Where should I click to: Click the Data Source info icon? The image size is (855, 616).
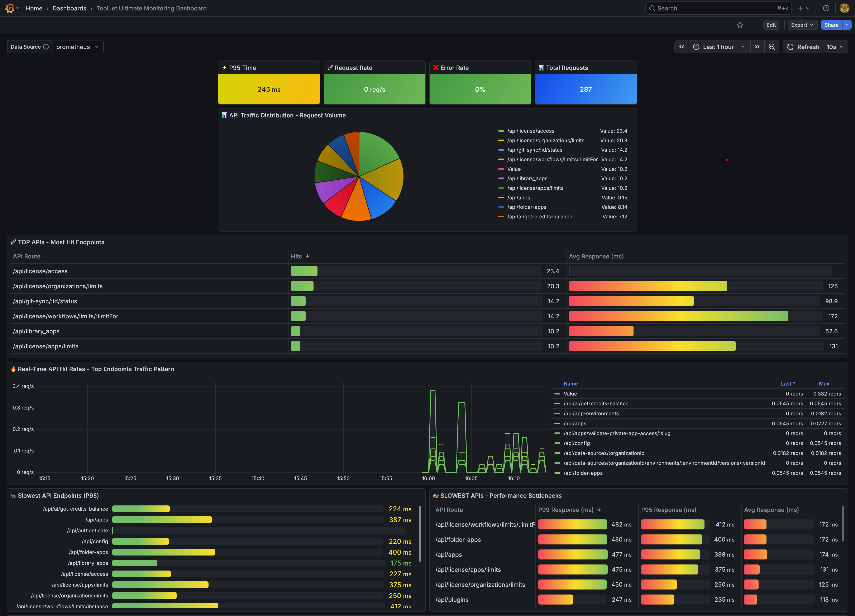[x=46, y=47]
